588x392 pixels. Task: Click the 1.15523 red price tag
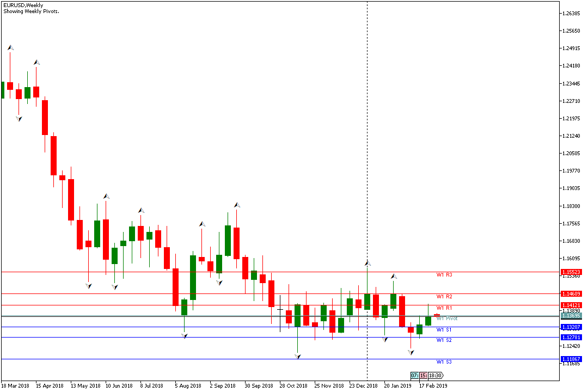pyautogui.click(x=572, y=272)
